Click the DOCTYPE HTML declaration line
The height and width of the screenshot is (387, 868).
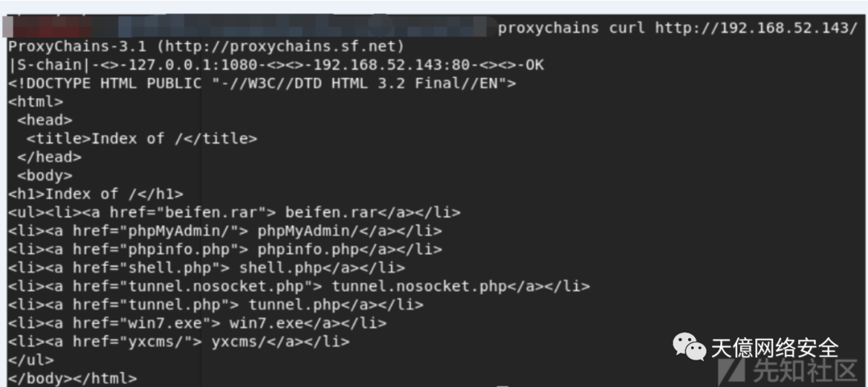[263, 84]
